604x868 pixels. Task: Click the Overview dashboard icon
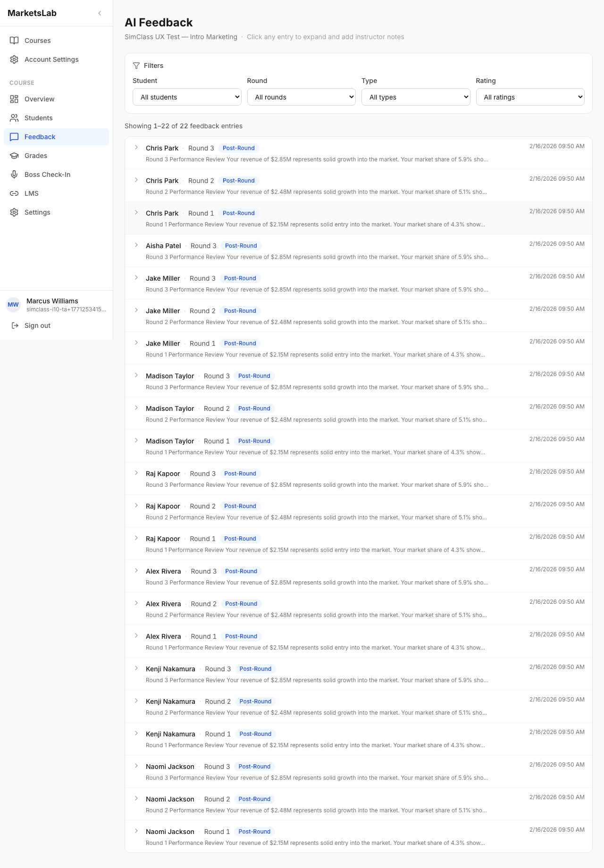(14, 99)
